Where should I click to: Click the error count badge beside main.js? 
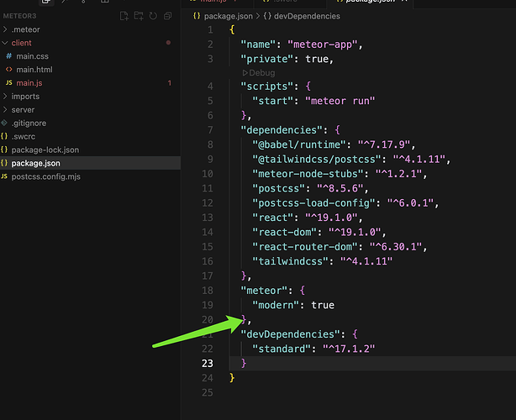click(170, 83)
